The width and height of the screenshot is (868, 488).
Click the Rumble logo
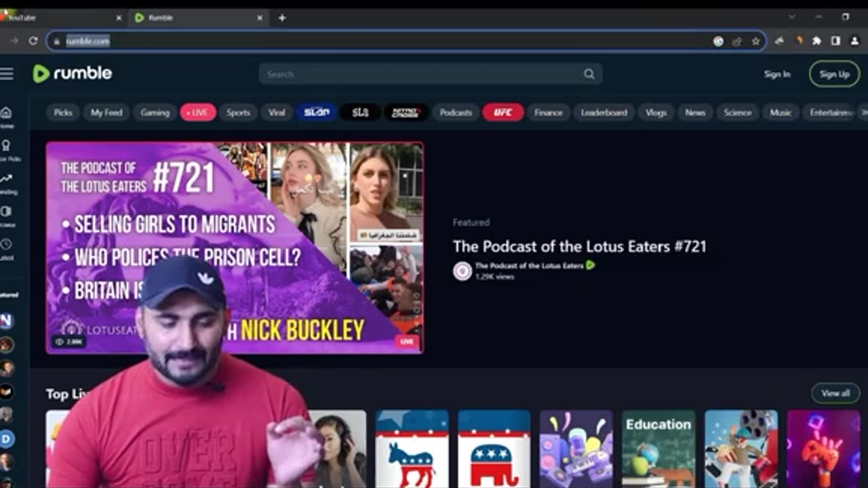(x=73, y=73)
